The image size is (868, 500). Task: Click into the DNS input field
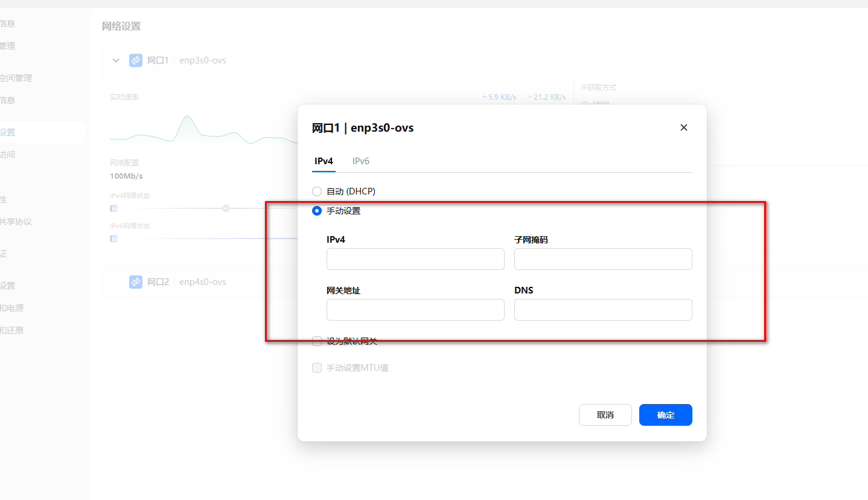[602, 310]
